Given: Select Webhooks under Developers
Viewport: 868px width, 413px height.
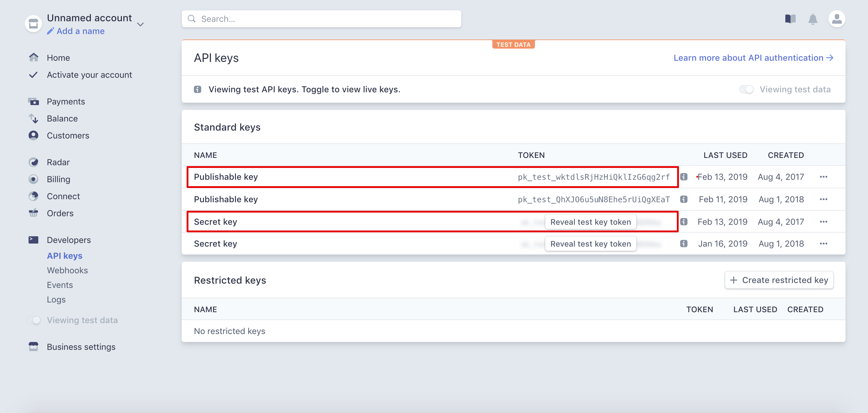Looking at the screenshot, I should (x=67, y=270).
